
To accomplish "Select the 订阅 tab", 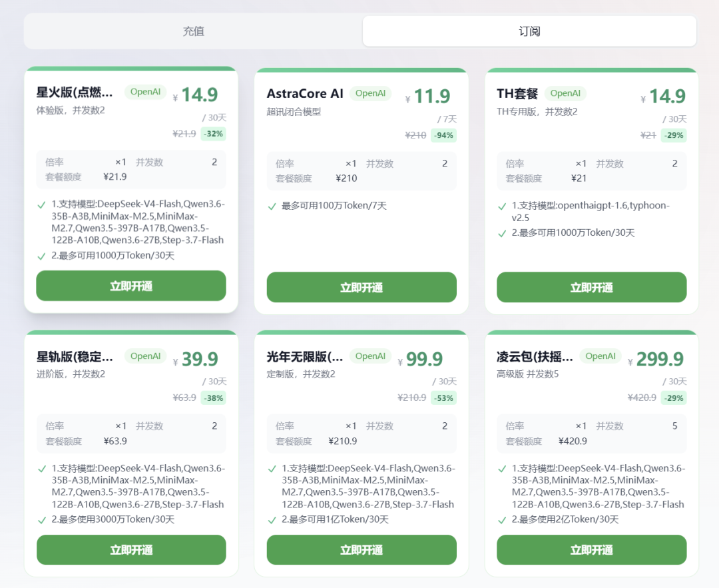I will click(x=530, y=31).
